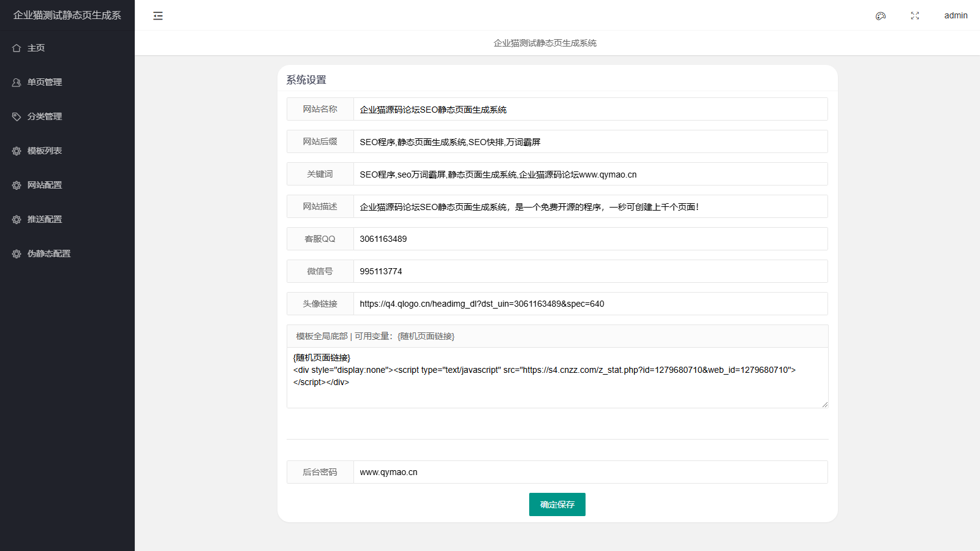
Task: Select the 客服QQ input box
Action: pyautogui.click(x=590, y=239)
